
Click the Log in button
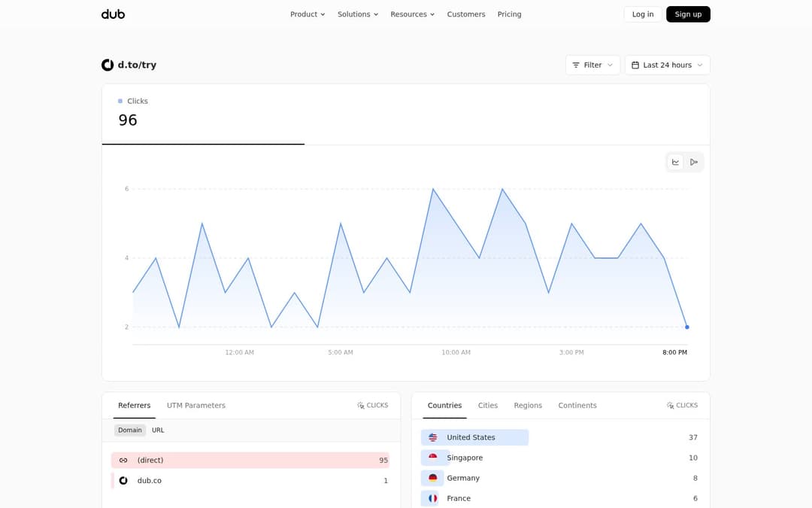tap(643, 14)
